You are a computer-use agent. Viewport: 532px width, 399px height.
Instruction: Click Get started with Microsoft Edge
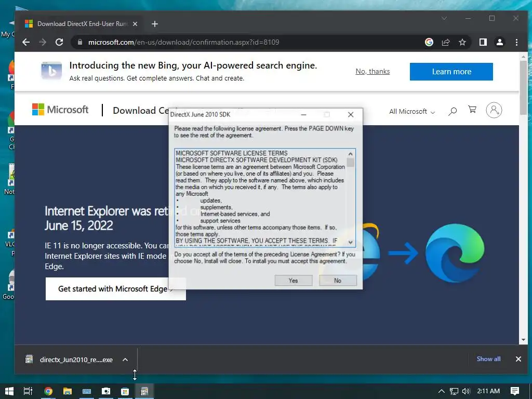pyautogui.click(x=116, y=289)
